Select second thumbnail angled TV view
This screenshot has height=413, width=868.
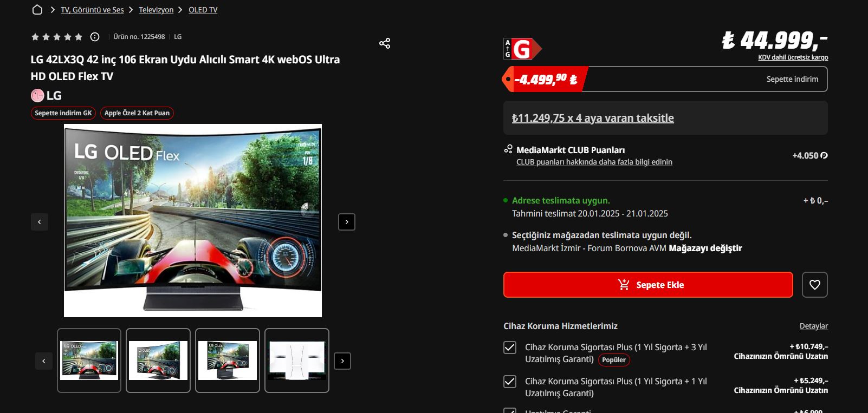158,360
